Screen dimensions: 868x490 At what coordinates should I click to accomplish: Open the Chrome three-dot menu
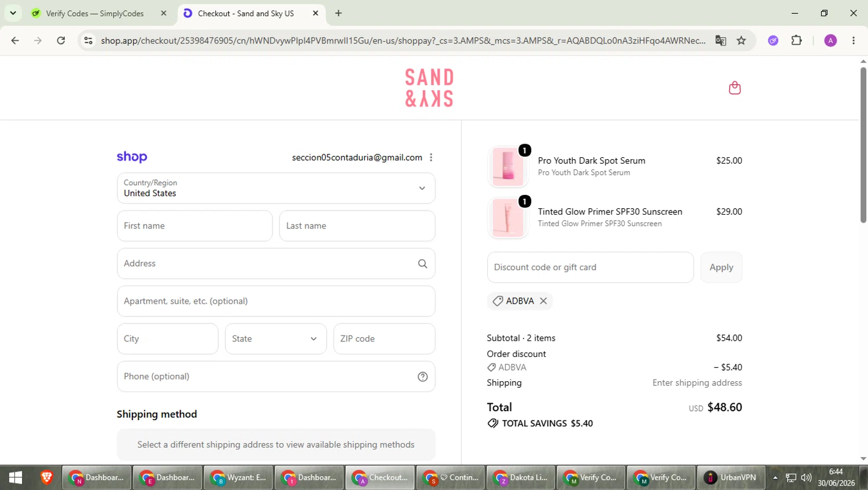[x=854, y=40]
